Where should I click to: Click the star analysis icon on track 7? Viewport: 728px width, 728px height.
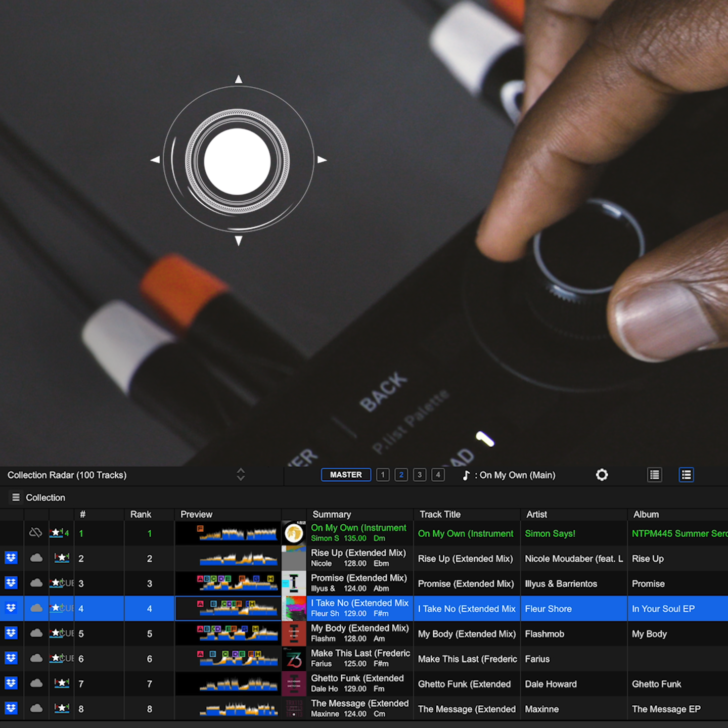coord(62,684)
